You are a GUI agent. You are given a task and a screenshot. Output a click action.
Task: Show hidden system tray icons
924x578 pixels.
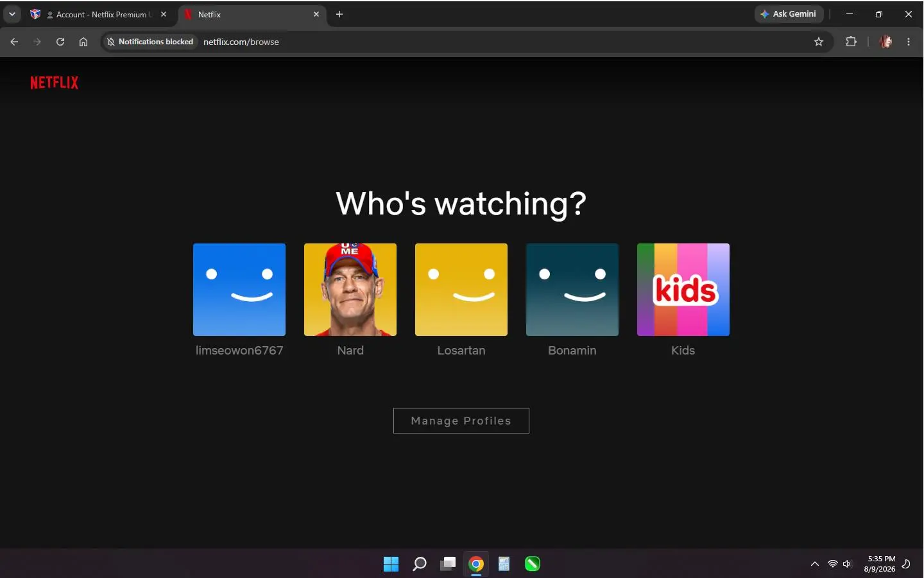coord(815,564)
